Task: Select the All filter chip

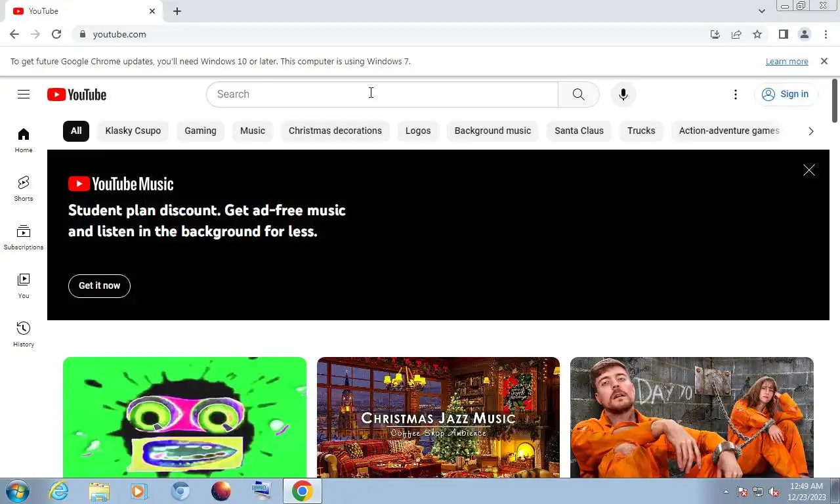Action: (76, 131)
